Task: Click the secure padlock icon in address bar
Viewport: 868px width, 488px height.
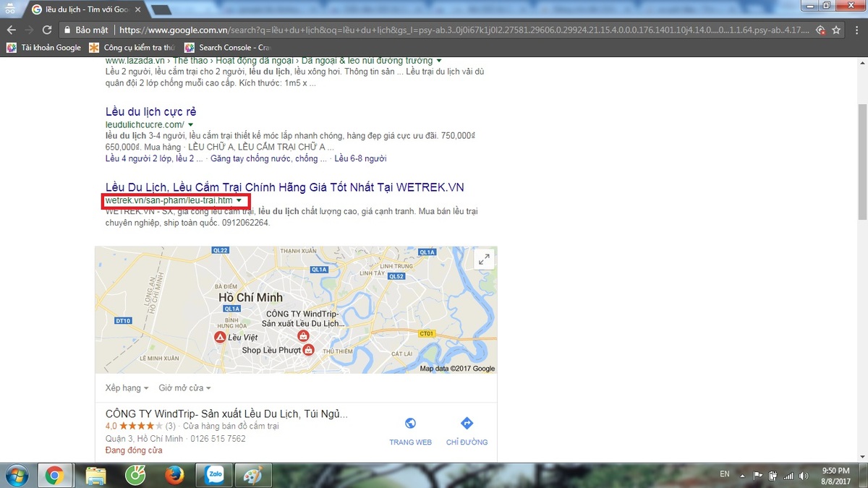Action: tap(67, 30)
